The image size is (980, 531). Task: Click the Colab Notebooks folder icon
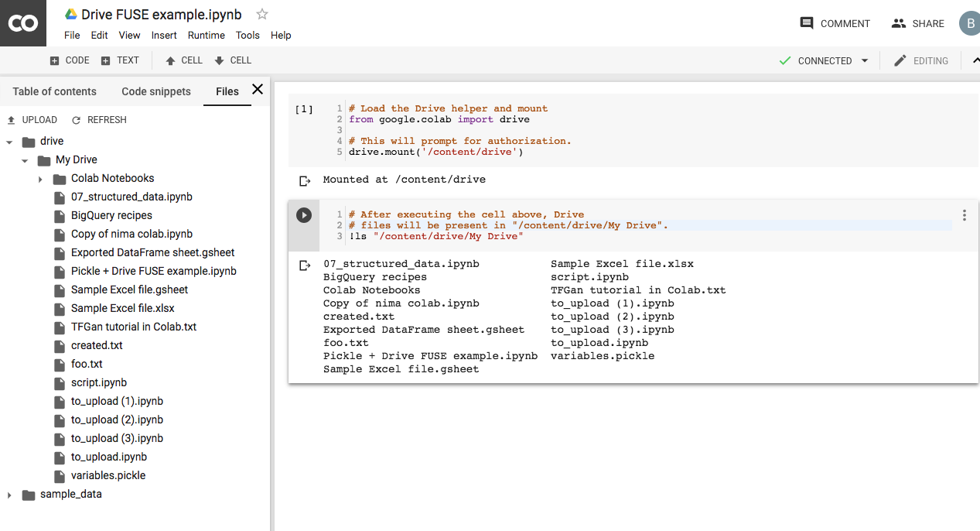click(x=60, y=179)
